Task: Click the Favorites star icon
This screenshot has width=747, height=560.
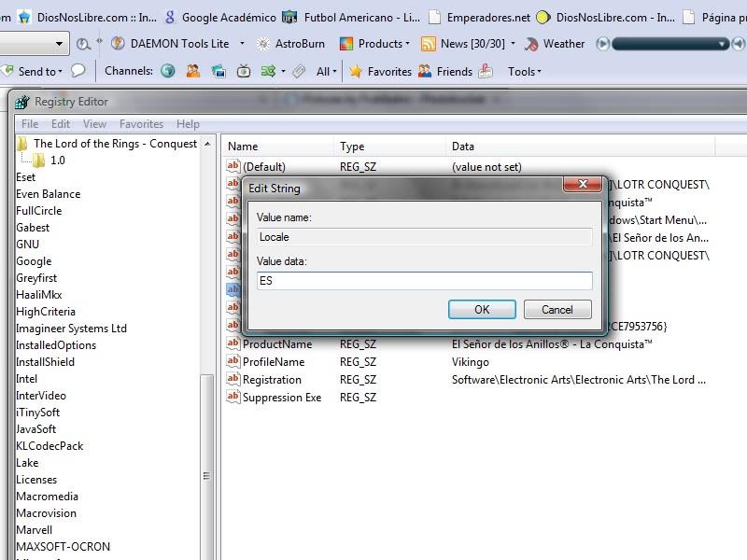Action: point(356,72)
